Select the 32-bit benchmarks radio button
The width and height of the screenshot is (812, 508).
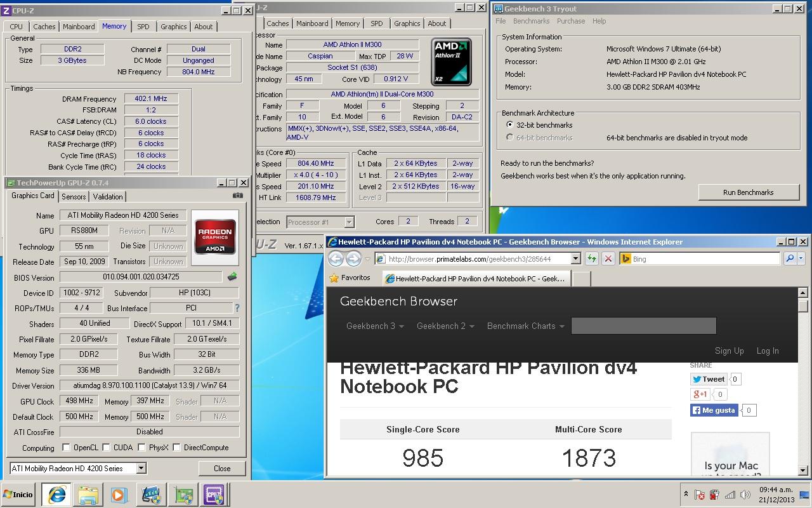tap(510, 125)
